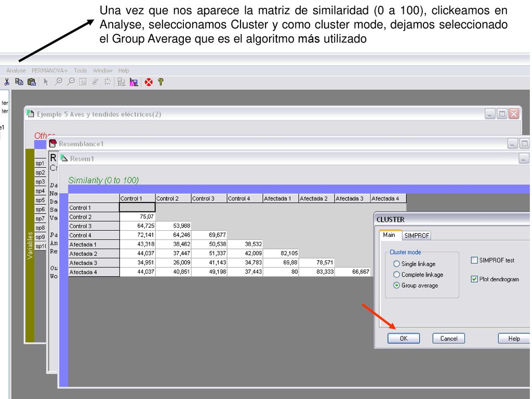This screenshot has height=399, width=532.
Task: Click the cell with value 69,677
Action: click(209, 235)
